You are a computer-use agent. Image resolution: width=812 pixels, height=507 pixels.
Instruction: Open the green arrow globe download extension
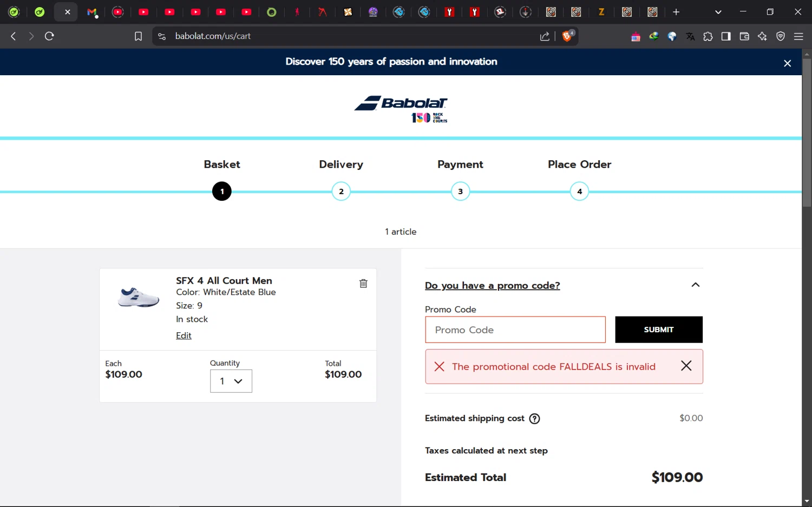pos(654,36)
